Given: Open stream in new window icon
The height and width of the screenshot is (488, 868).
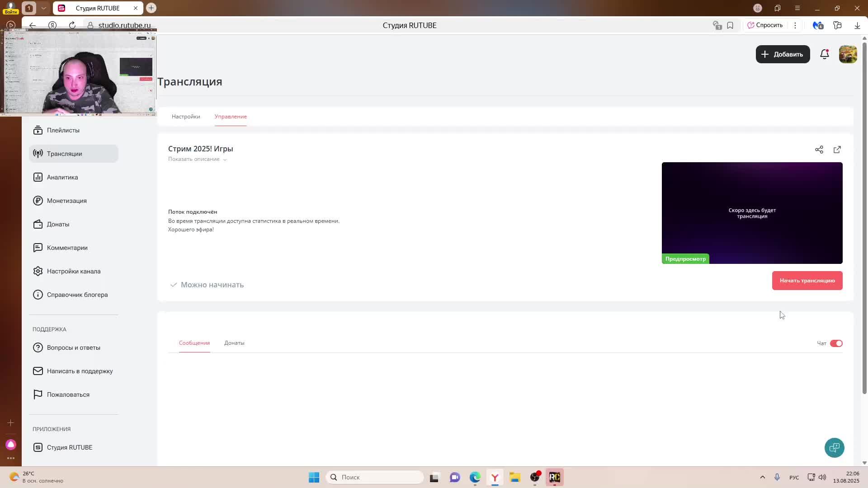Looking at the screenshot, I should coord(837,150).
